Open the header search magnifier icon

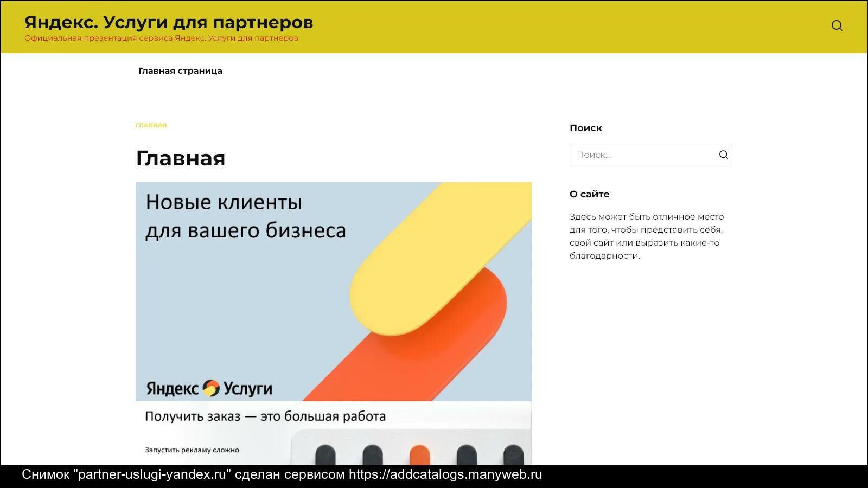pos(837,25)
